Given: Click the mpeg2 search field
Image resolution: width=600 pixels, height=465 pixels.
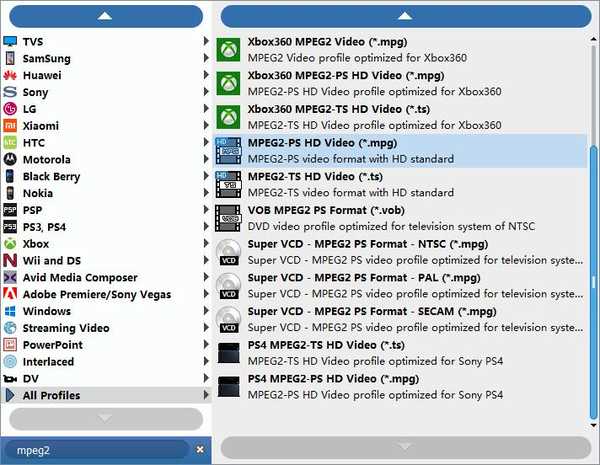Looking at the screenshot, I should pyautogui.click(x=98, y=450).
